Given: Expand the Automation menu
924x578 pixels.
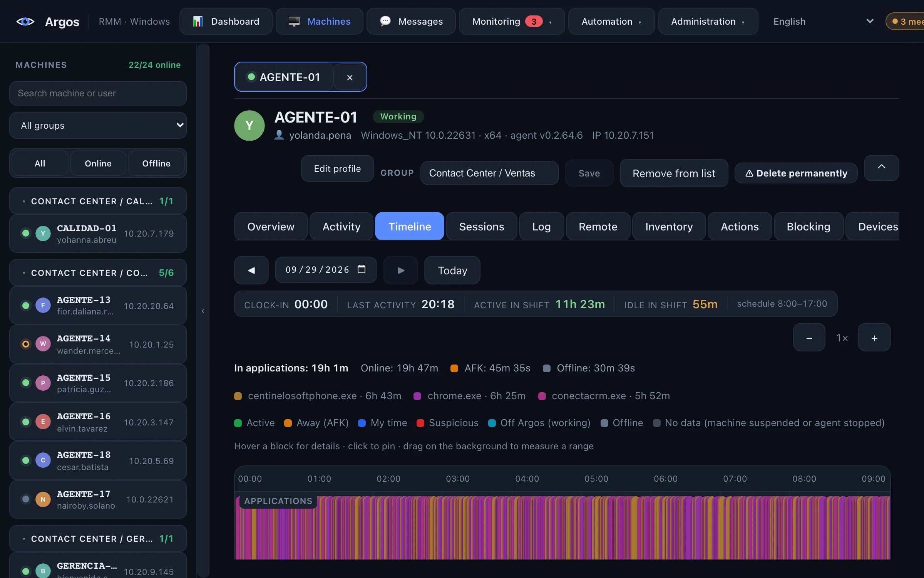Looking at the screenshot, I should click(611, 22).
